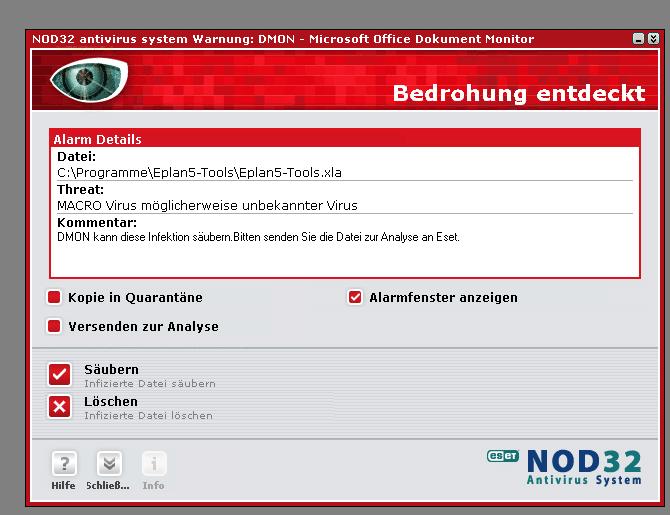This screenshot has height=515, width=670.
Task: Click the ESET NOD32 Antivirus System logo
Action: click(564, 467)
